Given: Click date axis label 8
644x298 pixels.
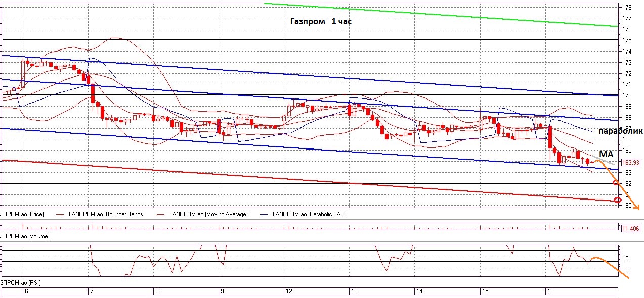Looking at the screenshot, I should (x=157, y=292).
